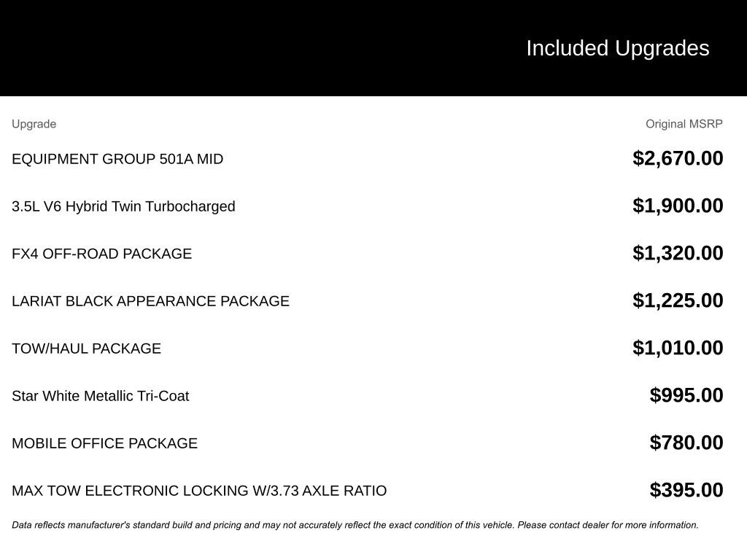Choose the Mobile Office Package entry

point(104,443)
